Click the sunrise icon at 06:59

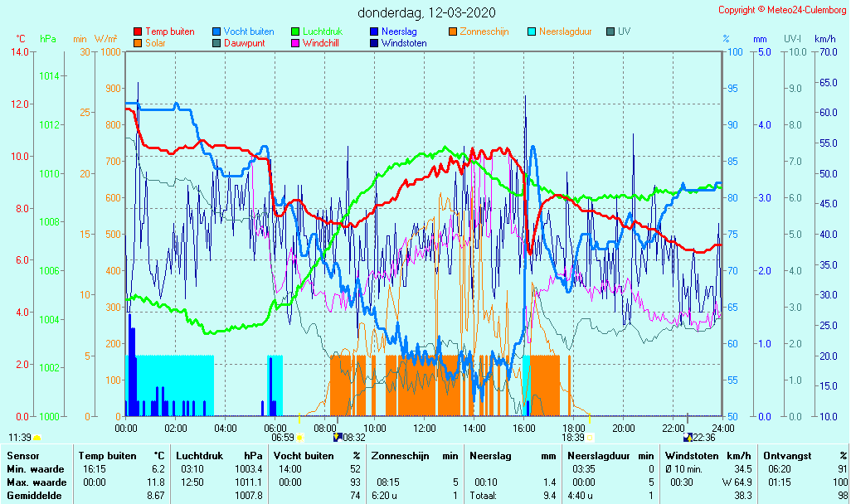pyautogui.click(x=299, y=437)
